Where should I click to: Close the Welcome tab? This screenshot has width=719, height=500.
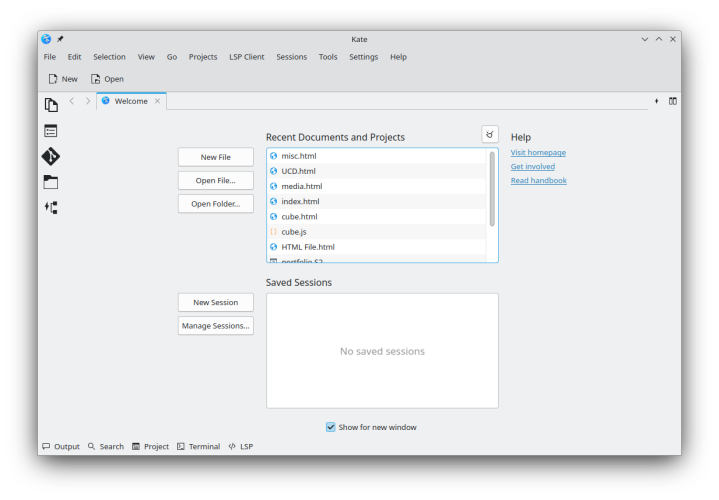point(157,101)
